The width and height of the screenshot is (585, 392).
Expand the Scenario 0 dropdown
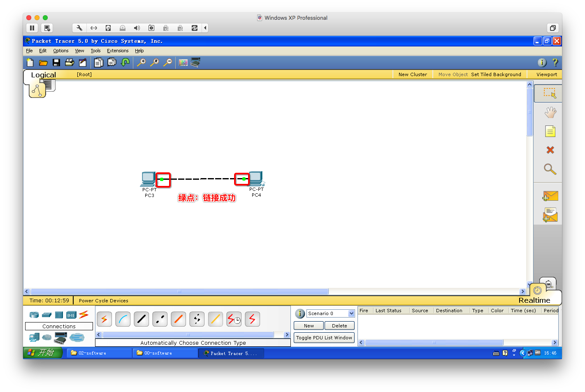(351, 313)
